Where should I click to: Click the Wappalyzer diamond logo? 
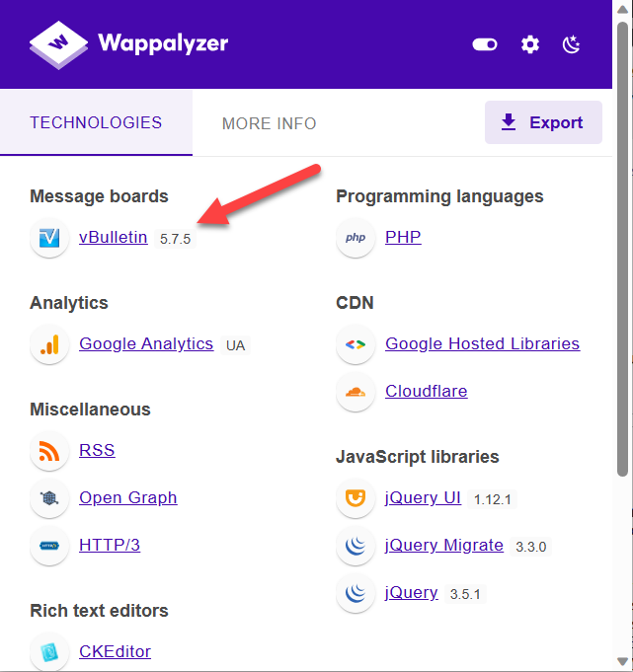[58, 44]
